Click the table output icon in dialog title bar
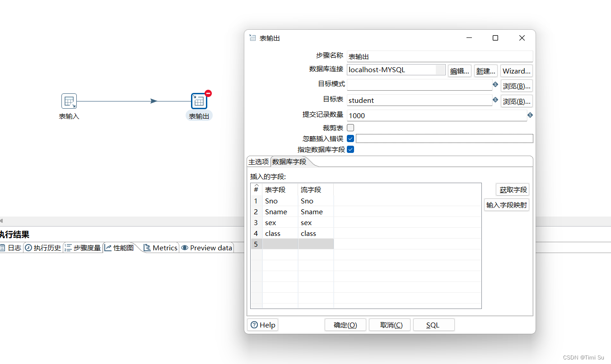611x364 pixels. point(252,38)
